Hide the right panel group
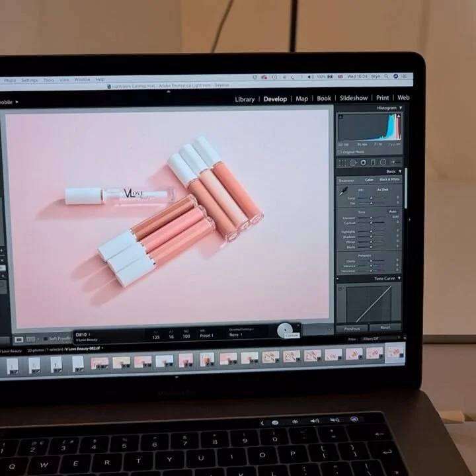The image size is (476, 476). [409, 219]
